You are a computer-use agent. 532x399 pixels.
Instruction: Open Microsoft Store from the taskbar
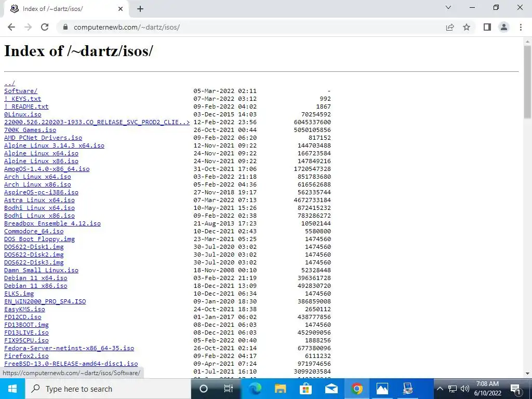305,389
